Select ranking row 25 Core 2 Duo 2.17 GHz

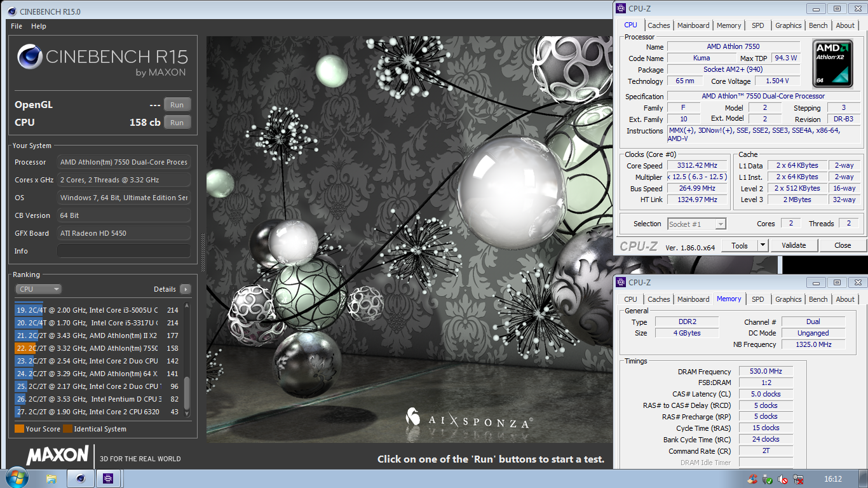click(x=97, y=386)
